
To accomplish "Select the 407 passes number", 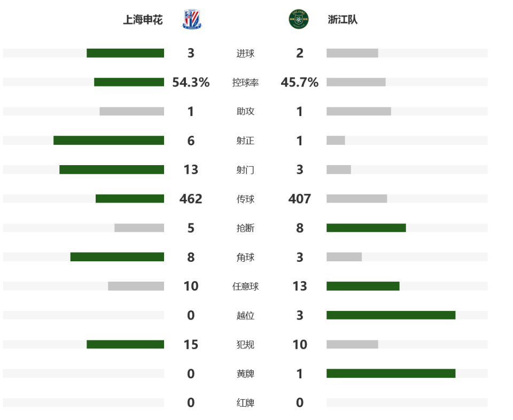I will [x=299, y=199].
